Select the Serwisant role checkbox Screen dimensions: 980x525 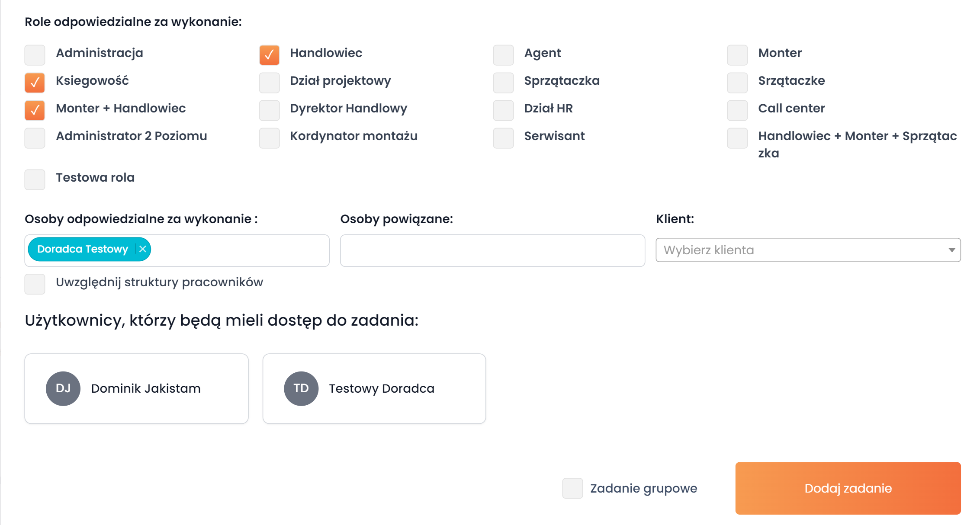(x=503, y=138)
